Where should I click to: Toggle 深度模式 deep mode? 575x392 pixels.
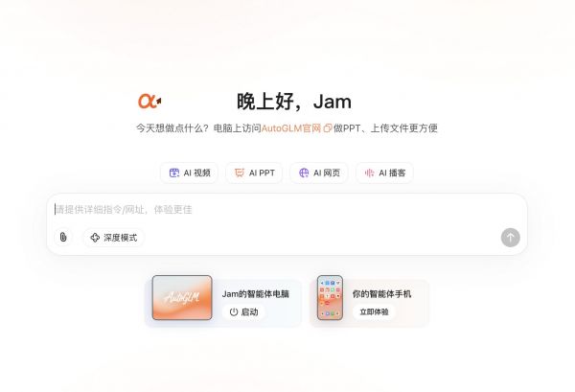[114, 238]
